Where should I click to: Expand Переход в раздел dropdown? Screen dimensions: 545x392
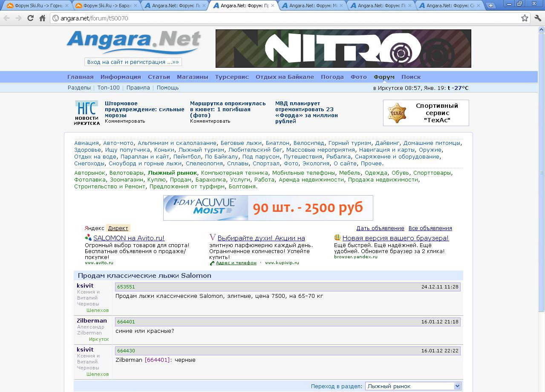tap(413, 386)
